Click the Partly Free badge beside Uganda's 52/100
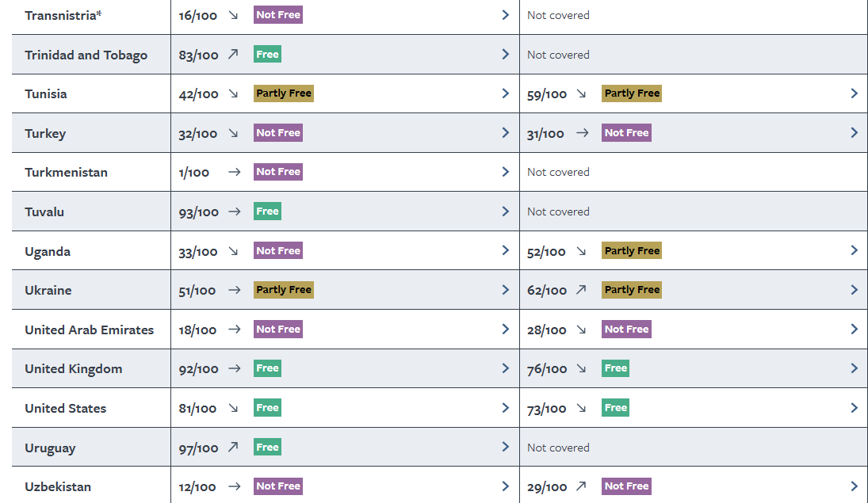 [x=632, y=250]
